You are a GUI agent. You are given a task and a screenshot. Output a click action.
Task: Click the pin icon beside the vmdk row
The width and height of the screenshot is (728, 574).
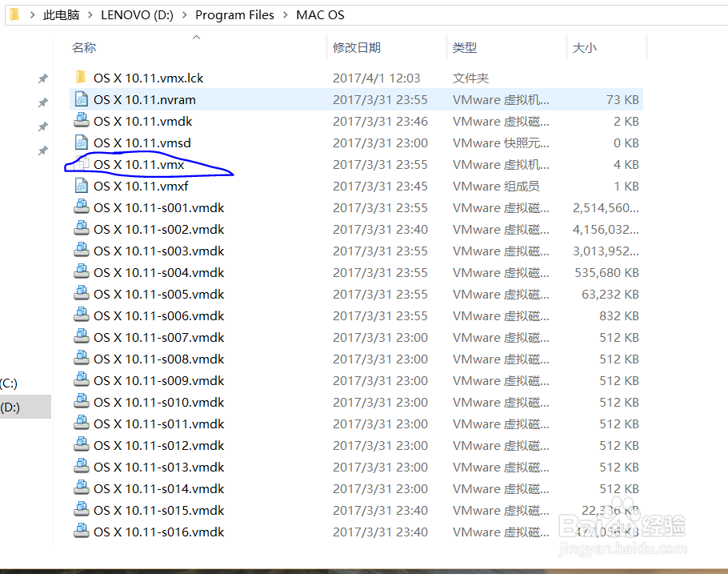(42, 126)
